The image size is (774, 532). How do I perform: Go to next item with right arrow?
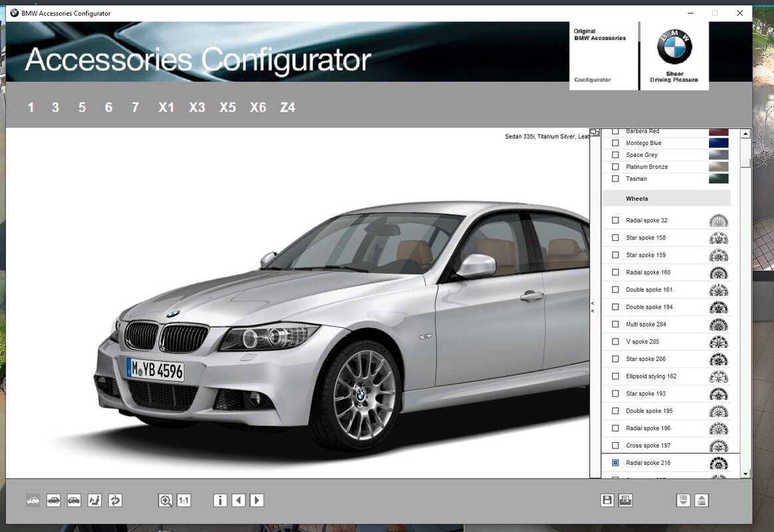[x=257, y=501]
